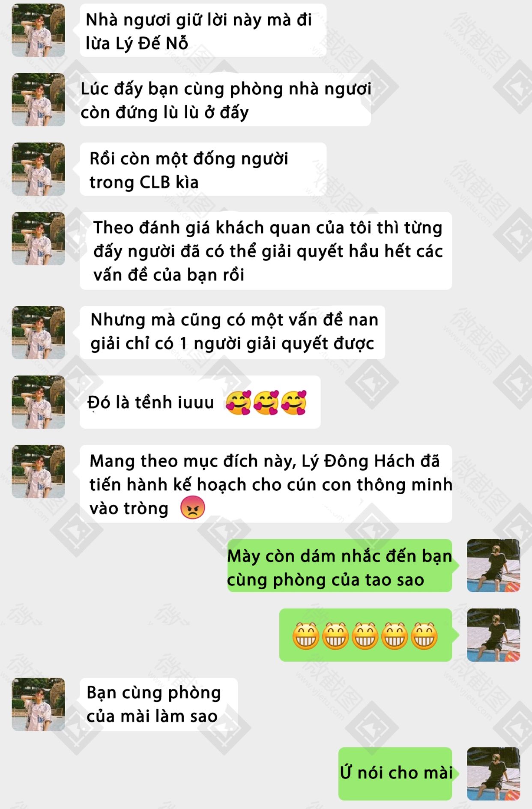Select the message "Bạn cùng phòng của mài làm sao"
The width and height of the screenshot is (532, 809).
(158, 705)
